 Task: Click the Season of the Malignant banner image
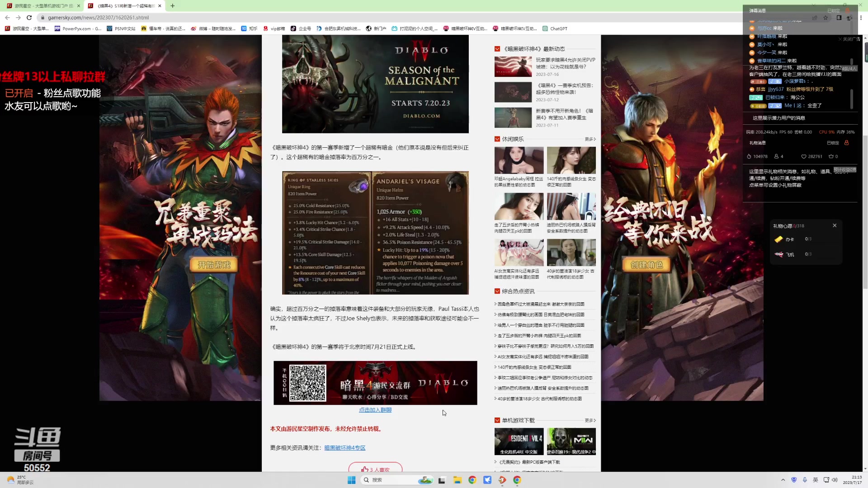tap(375, 84)
